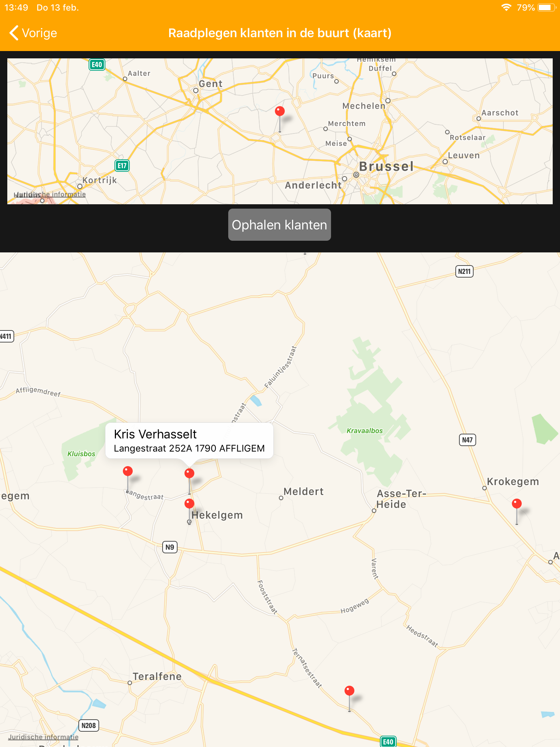
Task: Select the red pin near Kluisbos on Langestraat
Action: [128, 471]
